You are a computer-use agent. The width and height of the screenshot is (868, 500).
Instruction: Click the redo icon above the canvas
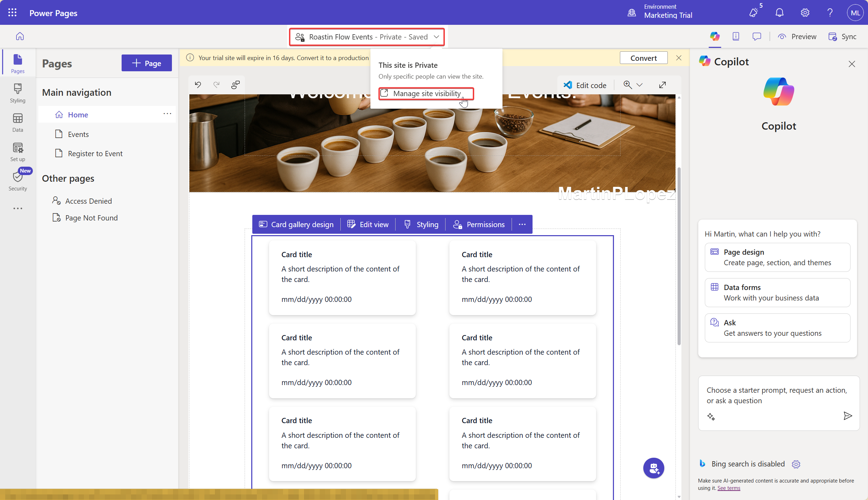(216, 85)
